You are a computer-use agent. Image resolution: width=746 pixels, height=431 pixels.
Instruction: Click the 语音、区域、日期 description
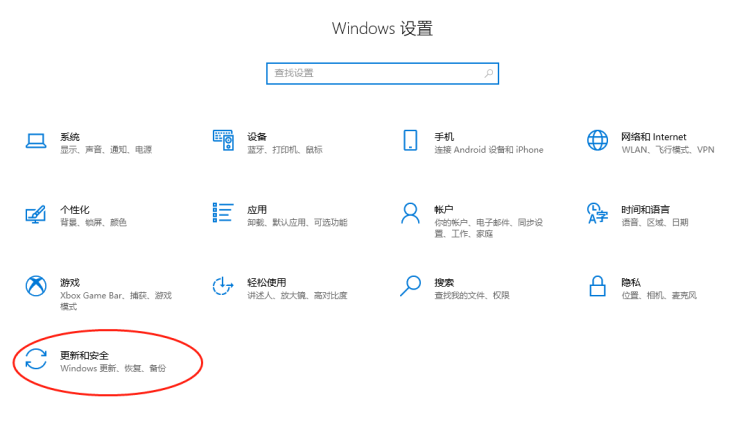(x=655, y=223)
